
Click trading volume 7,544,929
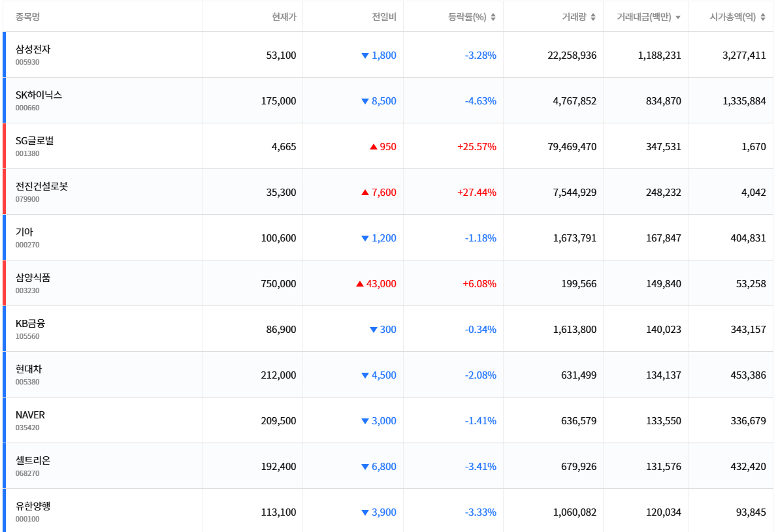point(575,192)
